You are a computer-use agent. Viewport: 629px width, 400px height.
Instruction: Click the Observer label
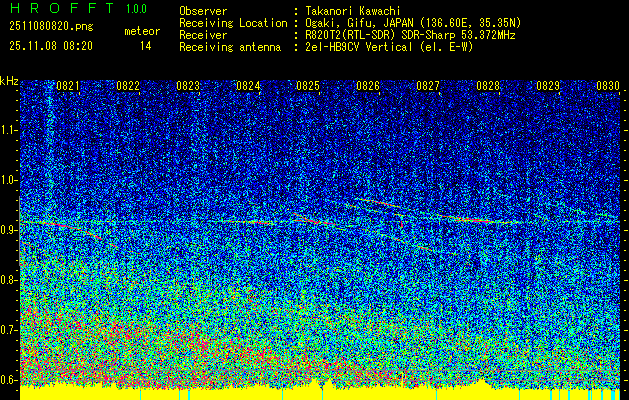pos(203,11)
